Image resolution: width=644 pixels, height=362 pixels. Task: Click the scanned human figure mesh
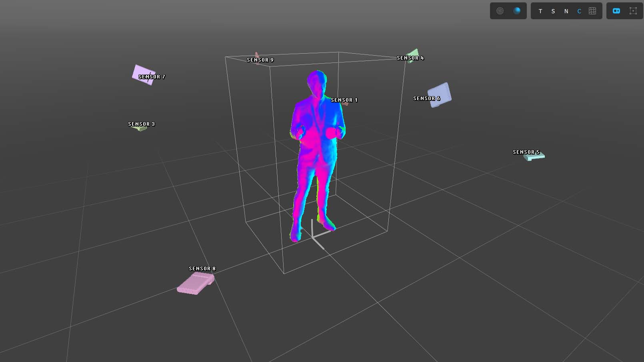316,152
